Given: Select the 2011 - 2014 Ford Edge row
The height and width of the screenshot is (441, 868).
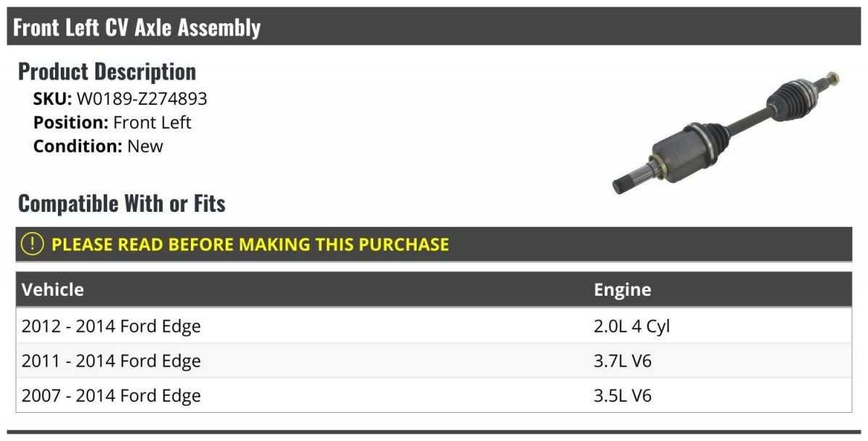Looking at the screenshot, I should (434, 361).
